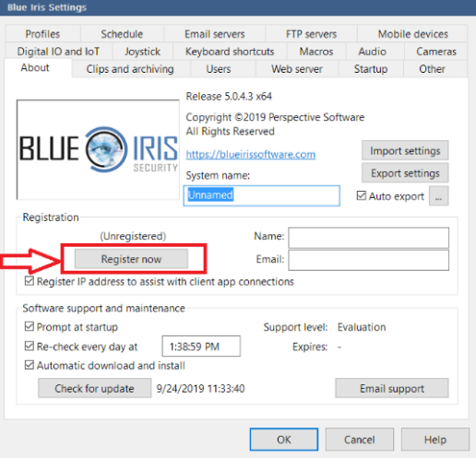
Task: Disable Prompt at startup checkbox
Action: 30,326
